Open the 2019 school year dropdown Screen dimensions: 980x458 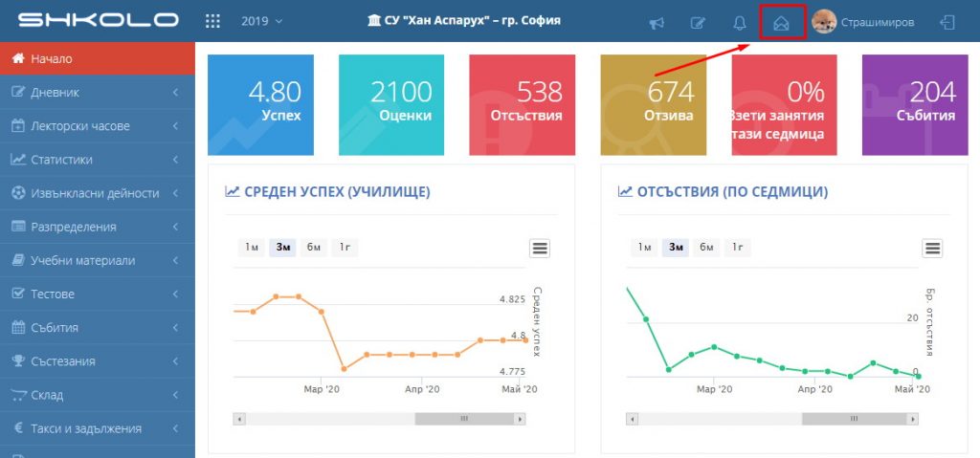261,21
